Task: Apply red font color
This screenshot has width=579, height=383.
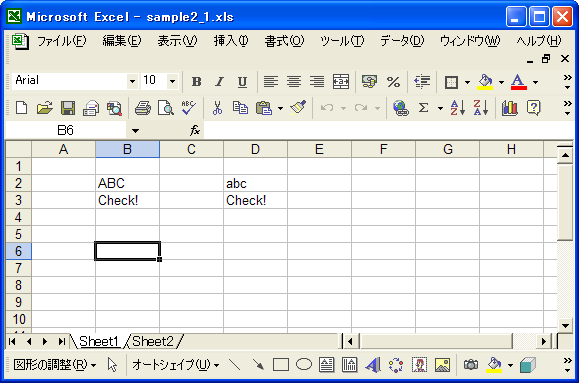Action: pos(518,82)
